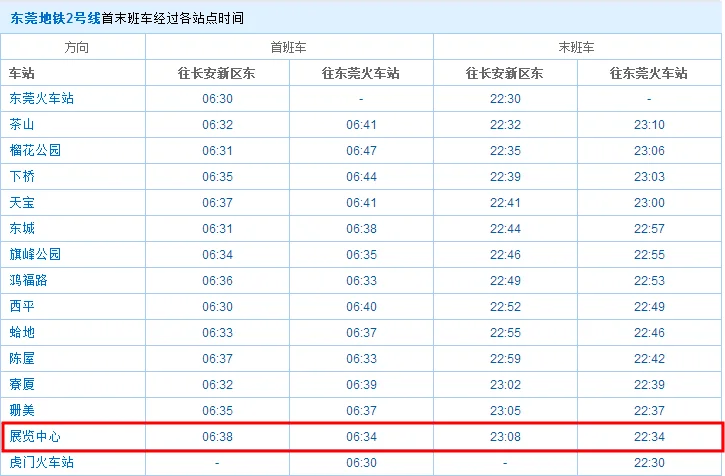
Task: Select 22:41 in the 天宝 row
Action: [x=505, y=203]
